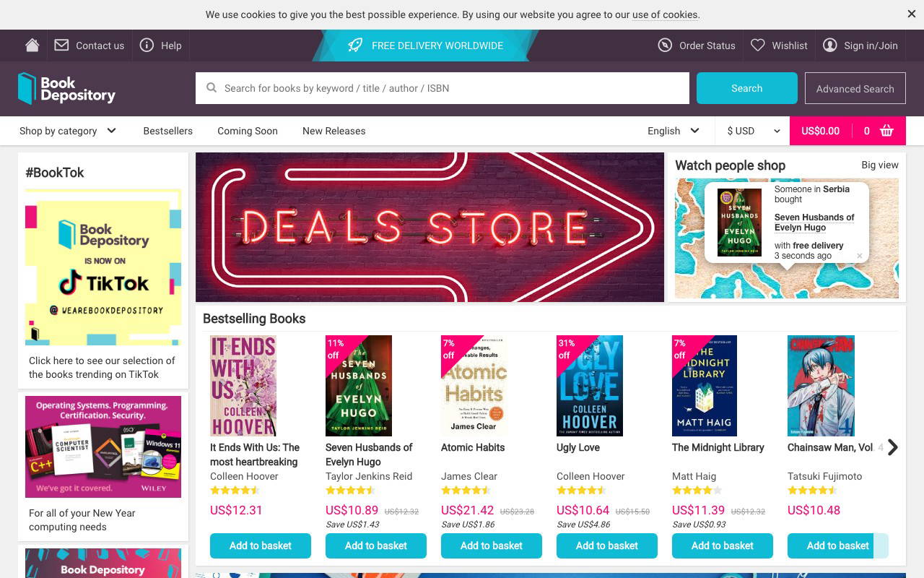
Task: Open the use of cookies link
Action: click(x=664, y=14)
